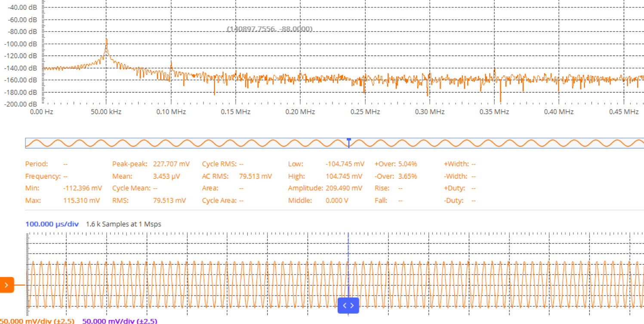Select the AC RMS measurement readout
The height and width of the screenshot is (324, 644).
coord(256,176)
